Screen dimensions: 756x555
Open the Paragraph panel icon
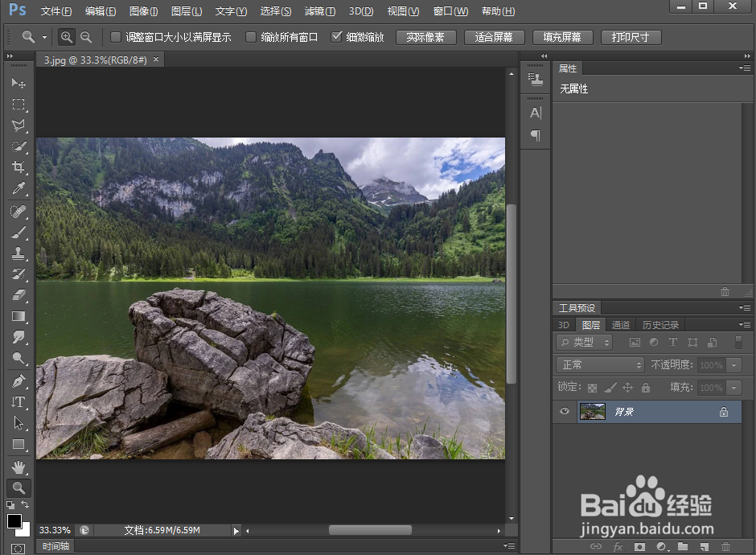tap(535, 135)
